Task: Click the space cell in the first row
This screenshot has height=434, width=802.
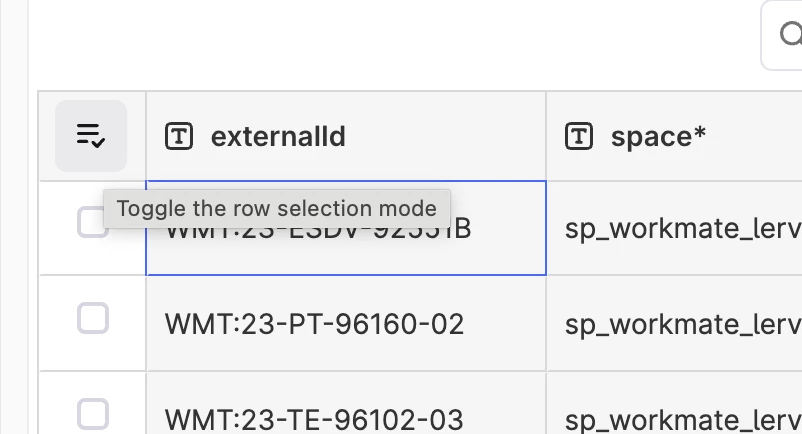Action: [680, 229]
